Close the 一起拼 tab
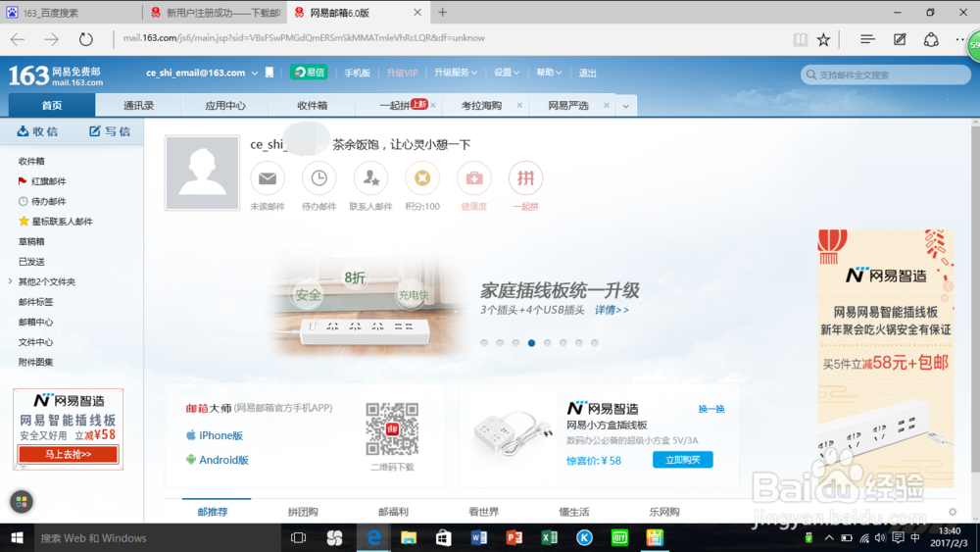This screenshot has width=980, height=552. coord(433,106)
